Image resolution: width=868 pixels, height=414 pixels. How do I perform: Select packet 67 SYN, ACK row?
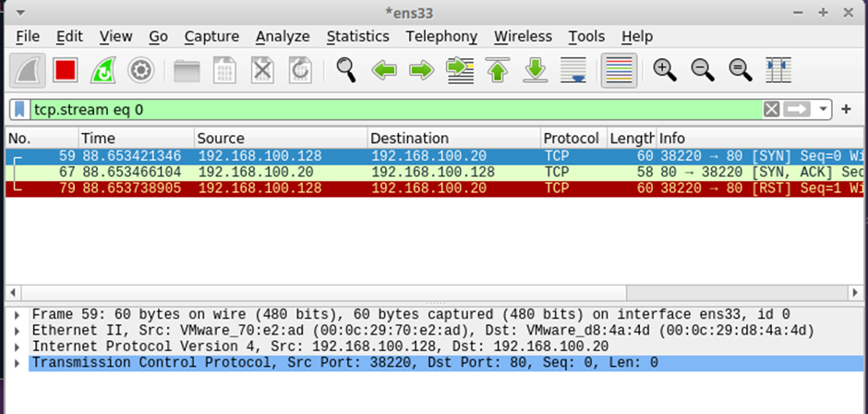coord(435,173)
